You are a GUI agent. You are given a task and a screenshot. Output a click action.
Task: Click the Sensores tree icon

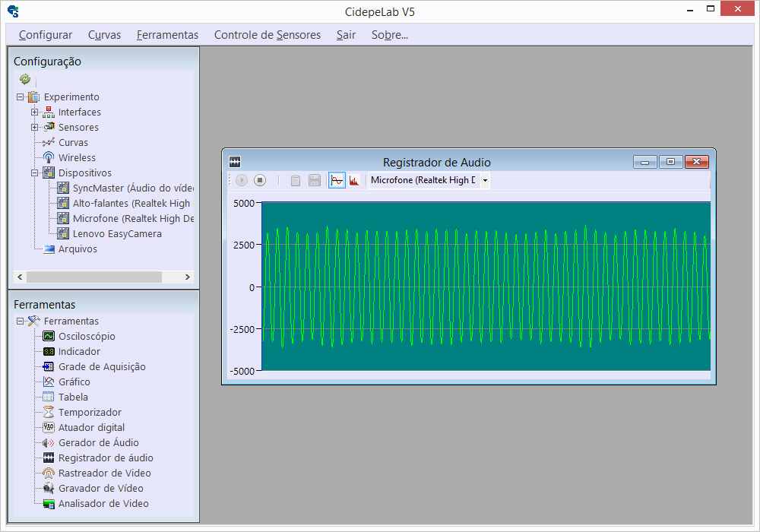coord(49,127)
